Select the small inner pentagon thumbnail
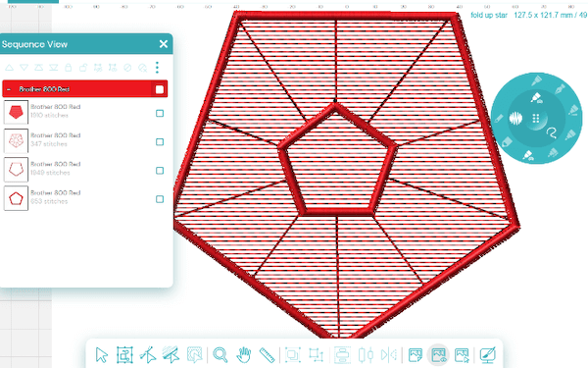The width and height of the screenshot is (588, 368). coord(16,198)
